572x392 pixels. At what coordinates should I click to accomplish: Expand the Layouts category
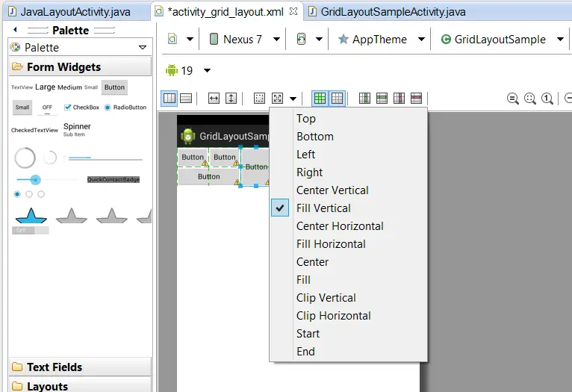(x=80, y=386)
